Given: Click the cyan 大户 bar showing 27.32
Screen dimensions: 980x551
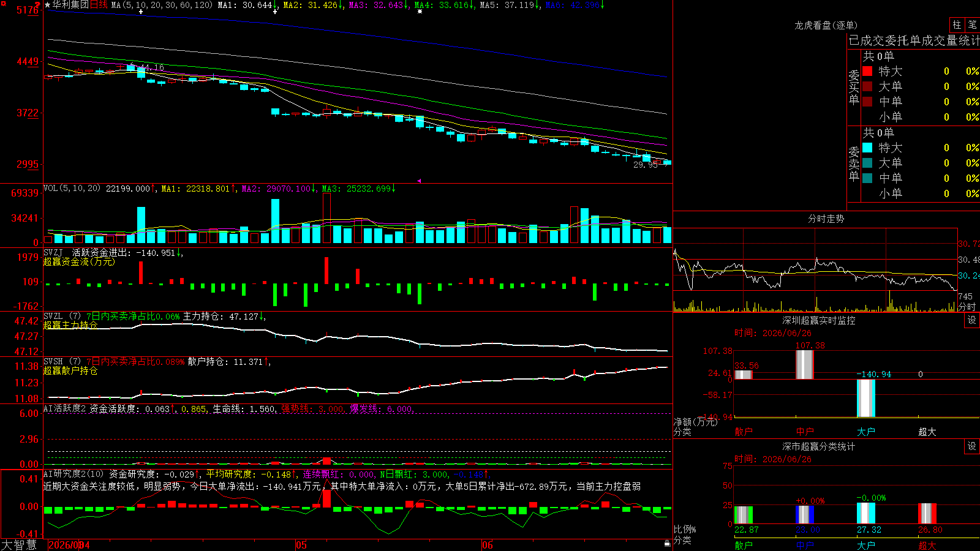Looking at the screenshot, I should tap(866, 513).
